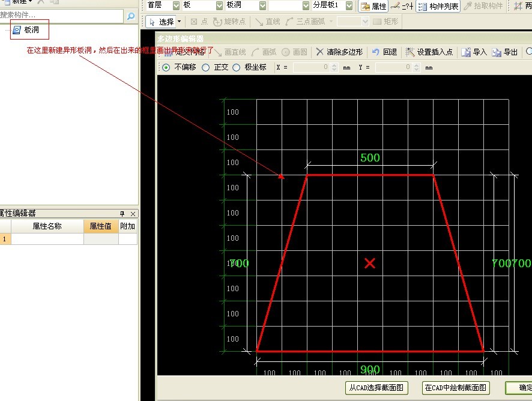Select 画圆 in polygon editor
The width and height of the screenshot is (532, 401).
coord(294,52)
